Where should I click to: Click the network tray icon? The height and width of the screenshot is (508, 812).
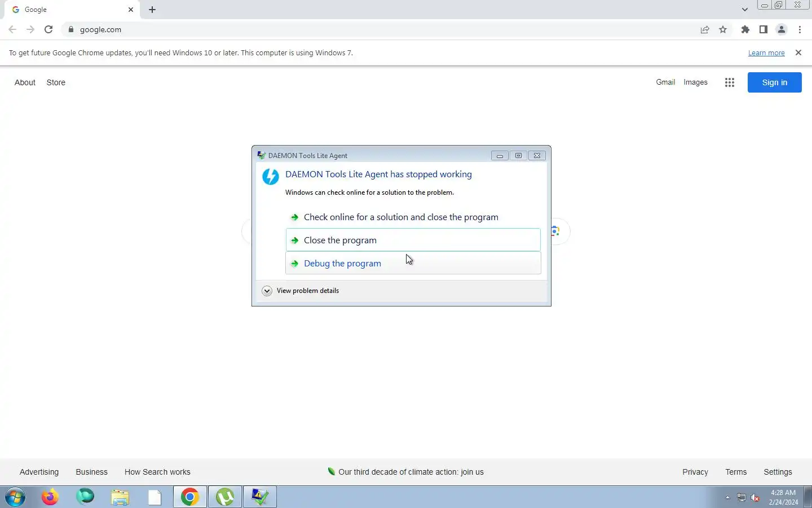(x=742, y=497)
